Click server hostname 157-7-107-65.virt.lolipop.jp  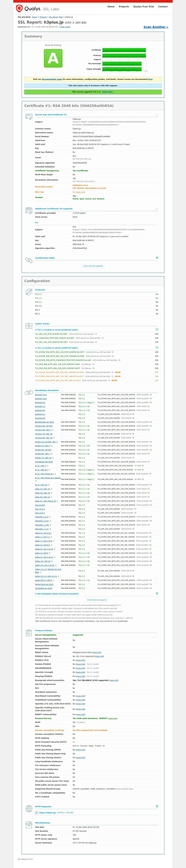84,843
